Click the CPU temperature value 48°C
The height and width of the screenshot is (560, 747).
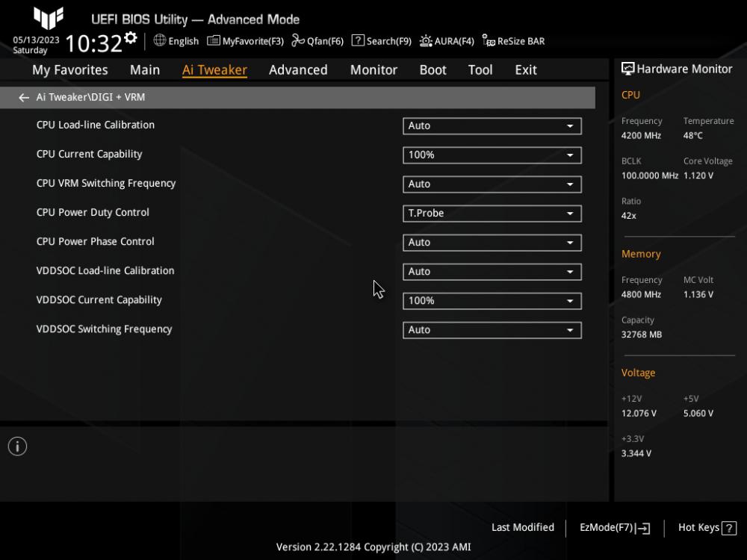[x=692, y=136]
